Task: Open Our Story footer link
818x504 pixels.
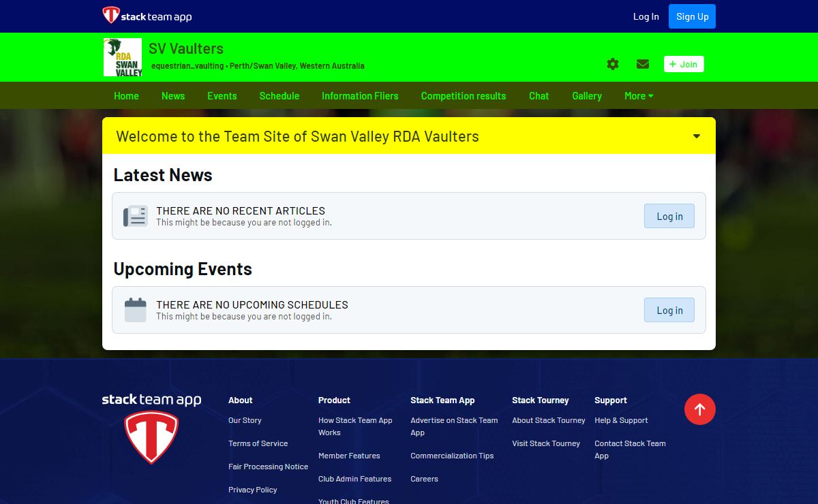Action: (x=245, y=420)
